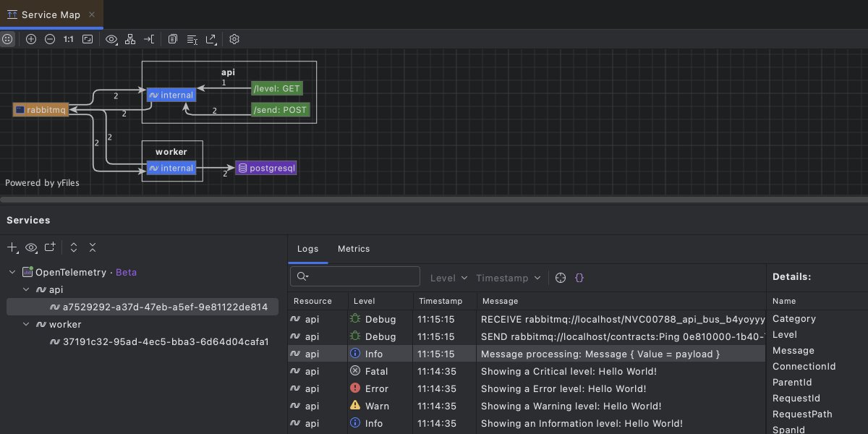868x434 pixels.
Task: Select the worker internal node
Action: click(x=171, y=168)
